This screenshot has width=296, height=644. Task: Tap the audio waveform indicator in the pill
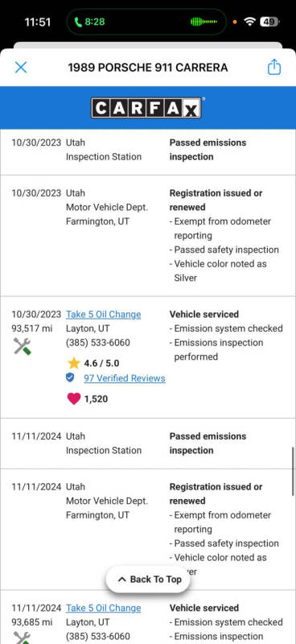(204, 22)
